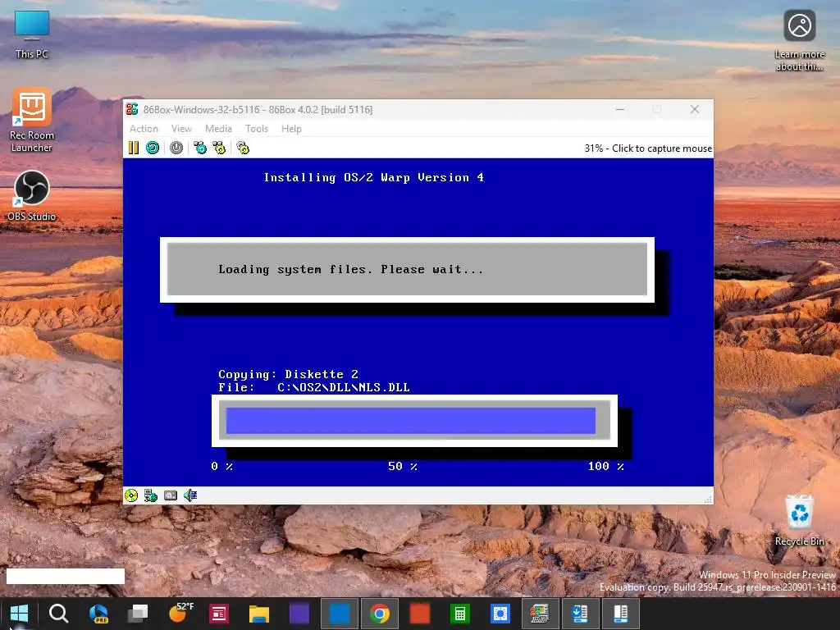Click 'Learn more about this picture' icon
Screen dimensions: 840x630
799,41
